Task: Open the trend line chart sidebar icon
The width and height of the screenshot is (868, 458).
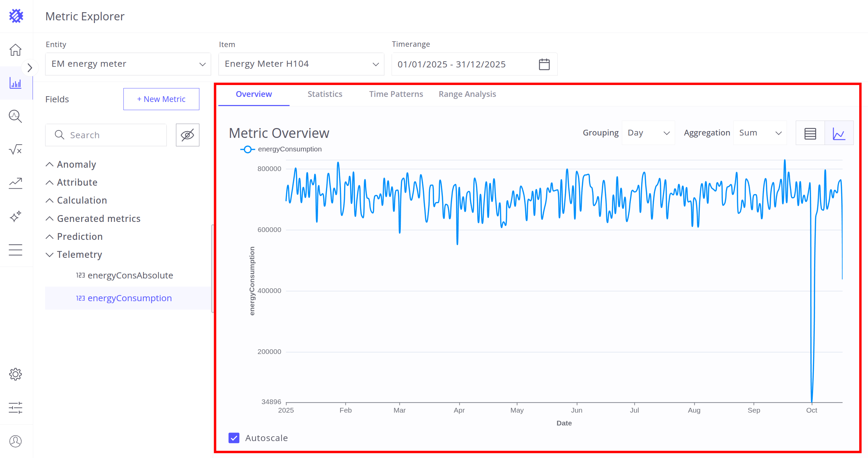Action: [x=16, y=183]
